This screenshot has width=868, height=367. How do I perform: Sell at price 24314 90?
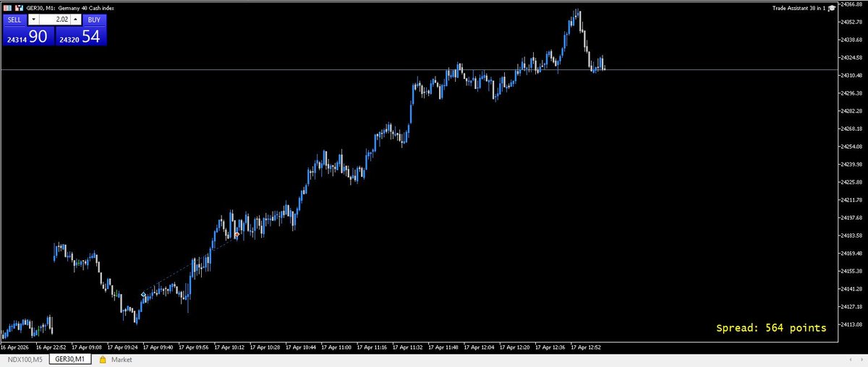pyautogui.click(x=27, y=37)
